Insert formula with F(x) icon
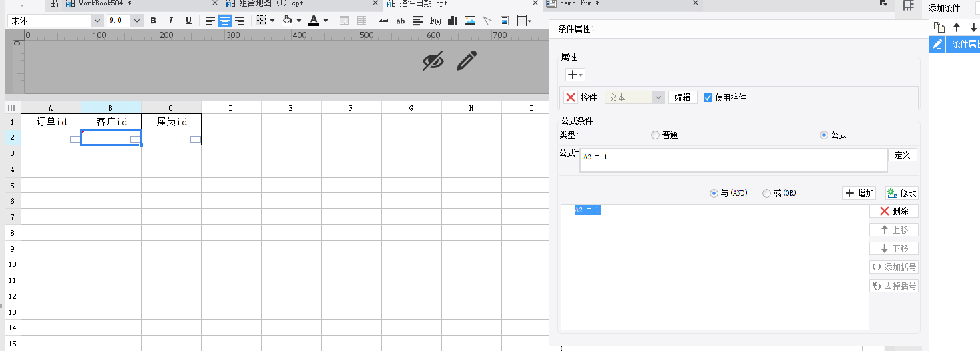 (x=435, y=21)
